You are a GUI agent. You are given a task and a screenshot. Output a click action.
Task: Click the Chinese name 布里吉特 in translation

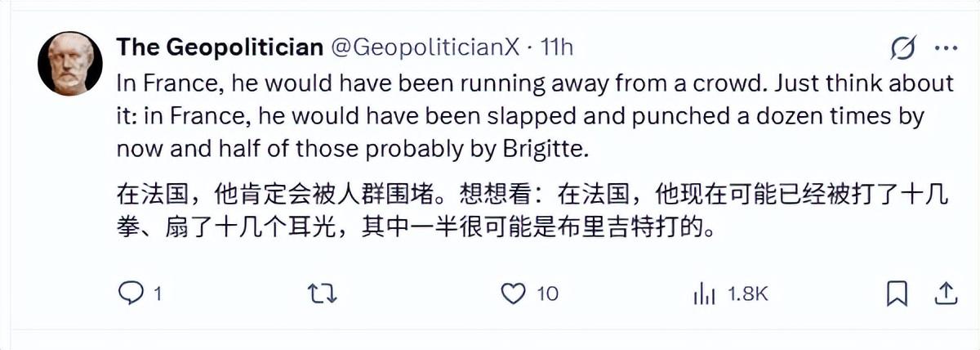[598, 225]
